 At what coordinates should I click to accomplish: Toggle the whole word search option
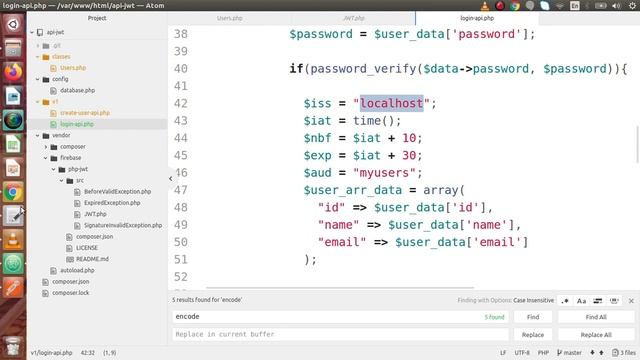614,301
